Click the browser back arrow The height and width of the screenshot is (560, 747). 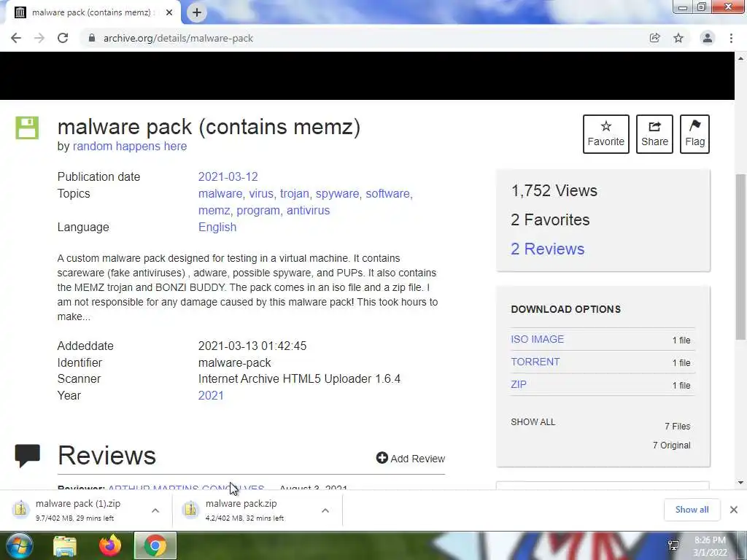pyautogui.click(x=16, y=38)
